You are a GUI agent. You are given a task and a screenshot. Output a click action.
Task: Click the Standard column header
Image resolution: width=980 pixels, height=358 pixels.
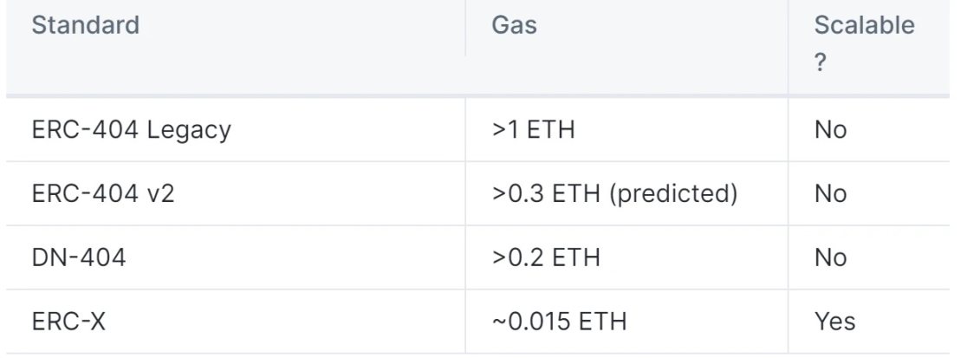click(x=85, y=25)
